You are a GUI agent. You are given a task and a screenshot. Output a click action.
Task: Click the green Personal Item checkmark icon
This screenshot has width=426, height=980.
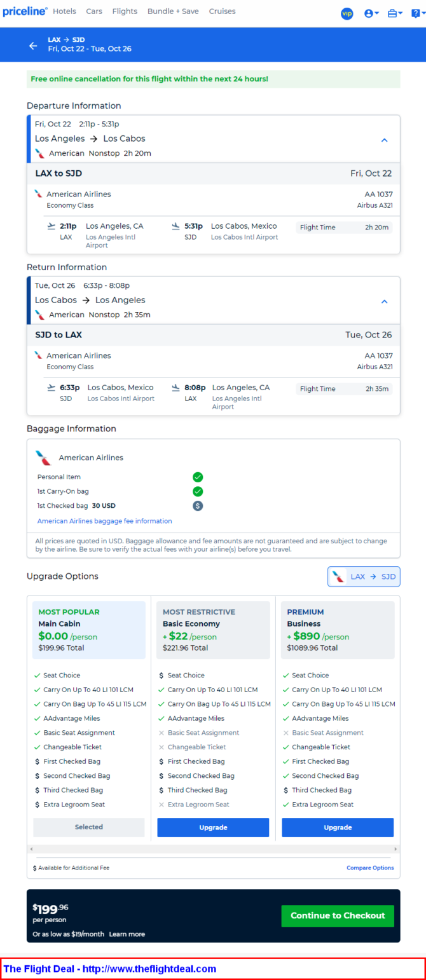tap(198, 477)
